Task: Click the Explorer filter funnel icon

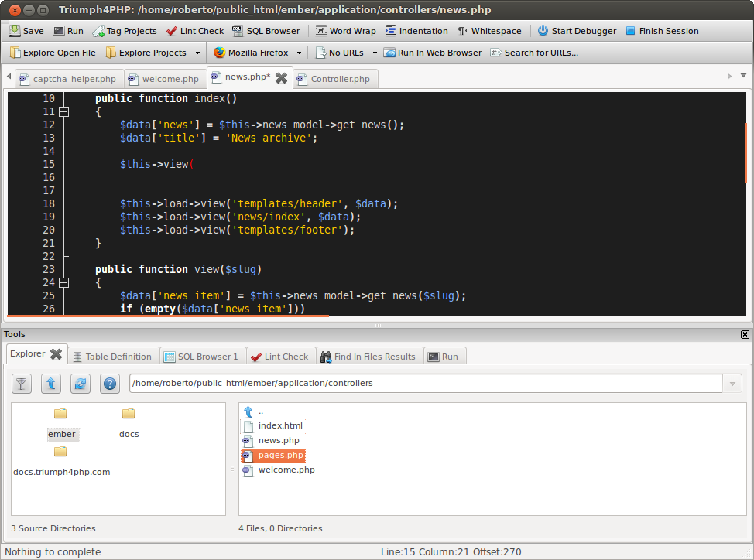Action: pos(22,383)
